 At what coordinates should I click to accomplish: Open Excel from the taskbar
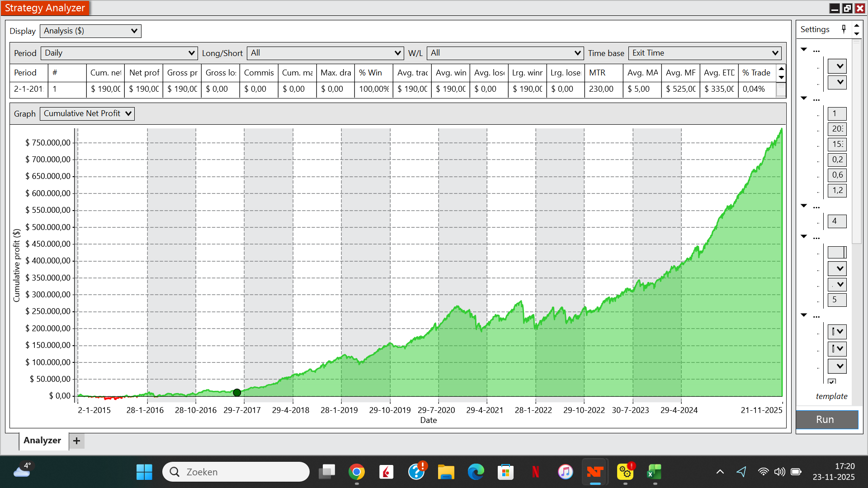click(654, 472)
